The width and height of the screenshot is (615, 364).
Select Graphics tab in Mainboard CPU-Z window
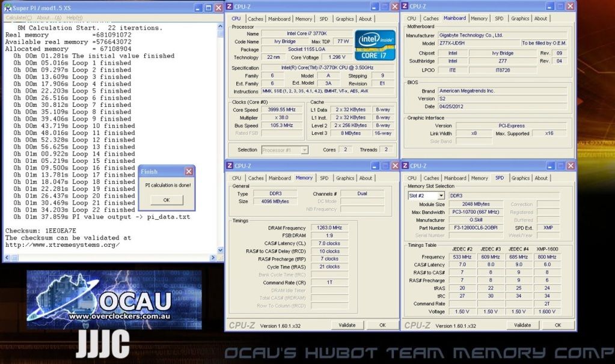point(519,19)
